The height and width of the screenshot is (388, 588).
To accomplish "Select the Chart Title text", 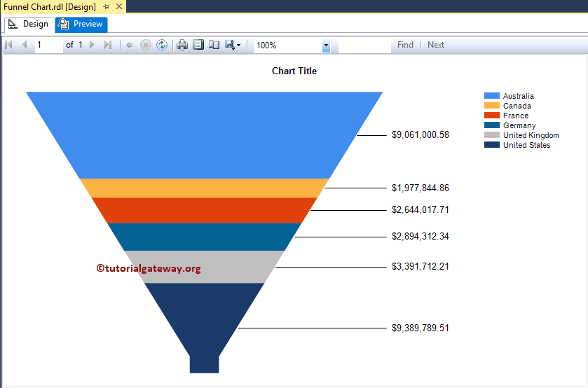I will pyautogui.click(x=294, y=71).
